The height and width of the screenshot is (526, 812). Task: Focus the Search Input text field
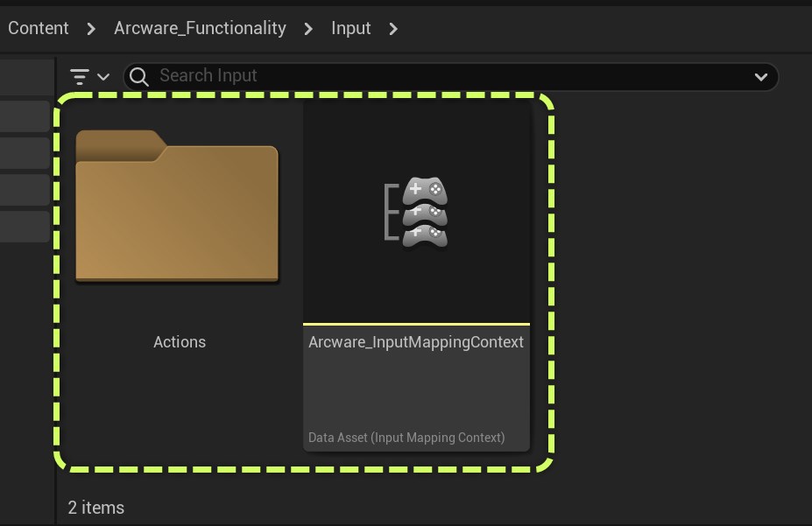coord(438,76)
